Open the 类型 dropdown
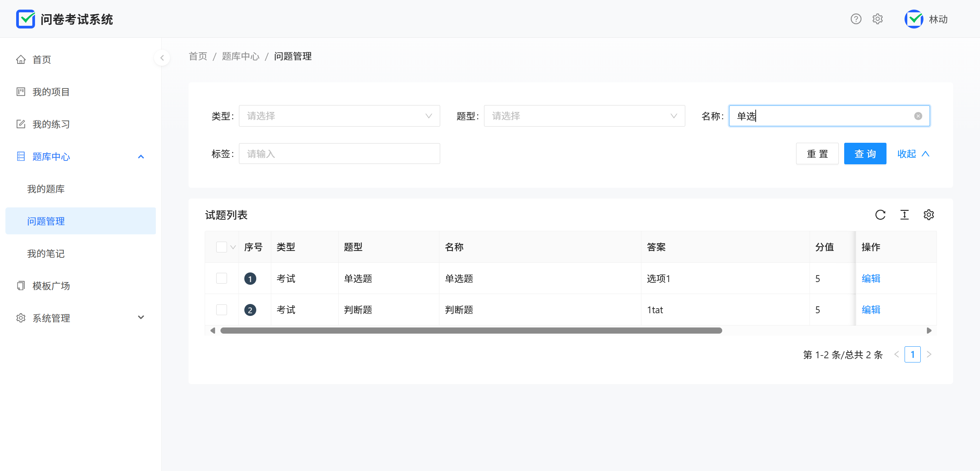The image size is (980, 471). pos(339,116)
